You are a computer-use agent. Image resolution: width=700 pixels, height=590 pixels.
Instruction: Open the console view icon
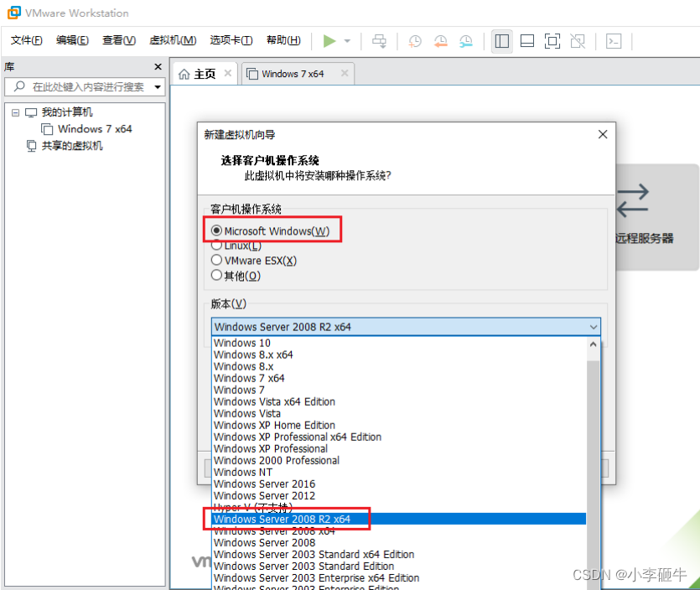point(614,41)
